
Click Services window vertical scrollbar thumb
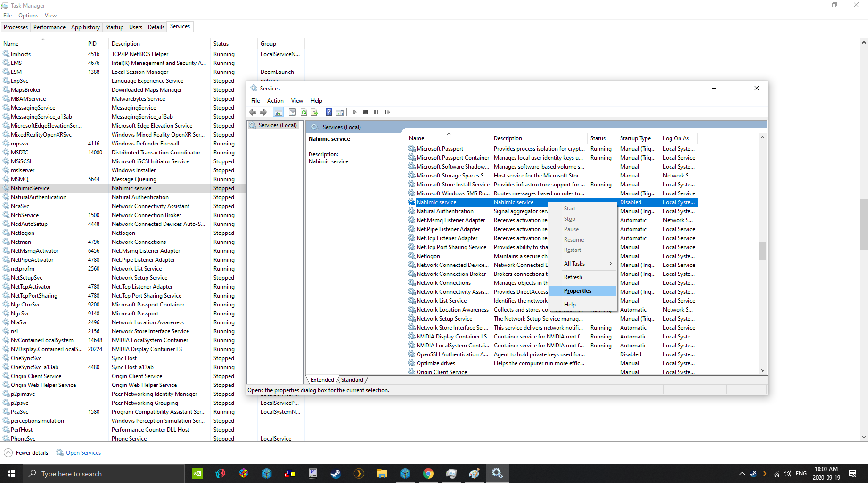click(x=762, y=251)
